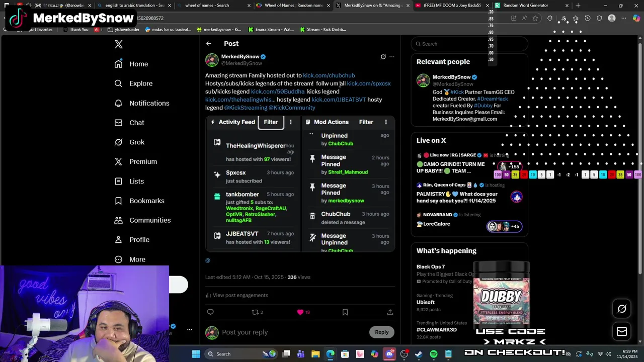Click the #DreamHack hashtag in the bio
Screen dimensions: 644x362
point(493,99)
